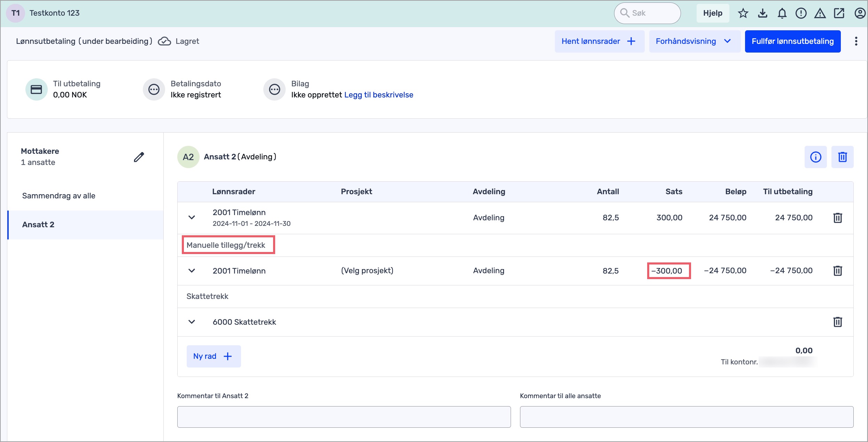Click the Manuelle tillegg/trekk heading
This screenshot has height=442, width=868.
[x=226, y=245]
